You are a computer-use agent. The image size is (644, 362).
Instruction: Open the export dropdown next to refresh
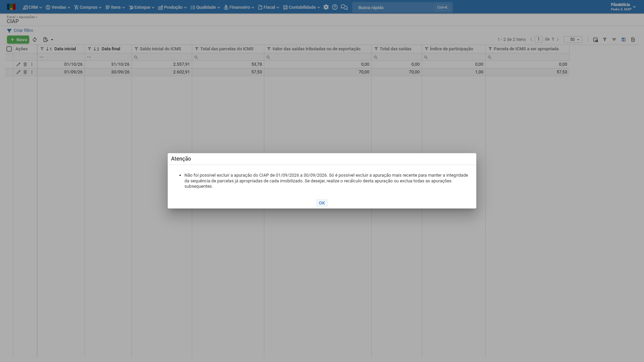[x=48, y=40]
